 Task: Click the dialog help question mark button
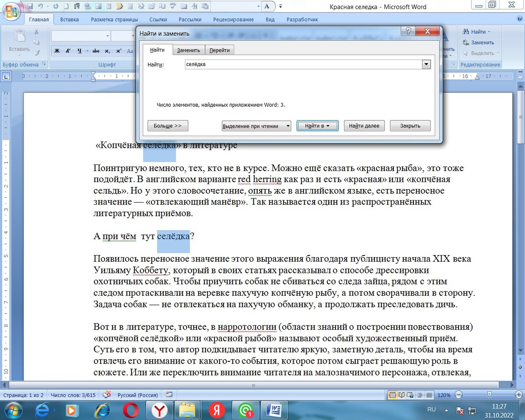408,31
